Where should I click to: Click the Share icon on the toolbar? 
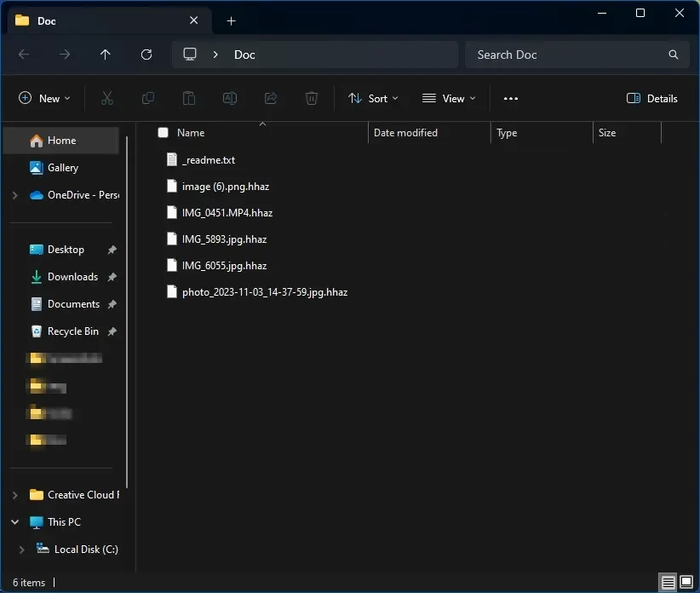pyautogui.click(x=271, y=98)
